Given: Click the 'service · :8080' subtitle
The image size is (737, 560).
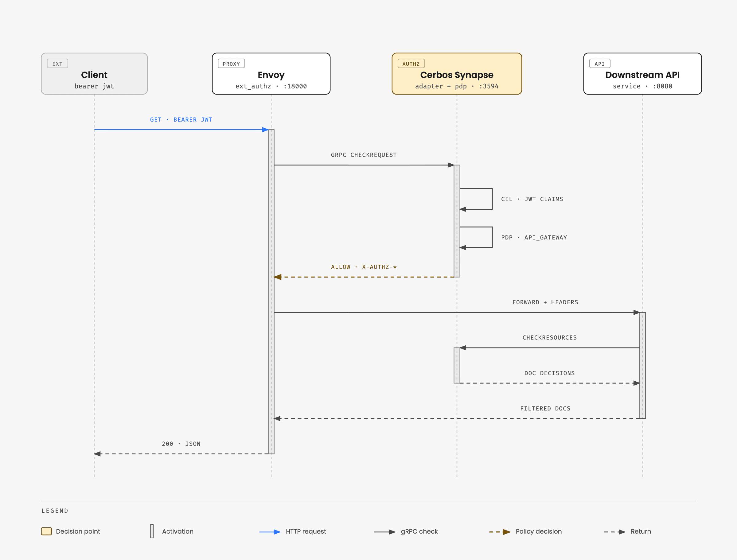Looking at the screenshot, I should point(642,86).
